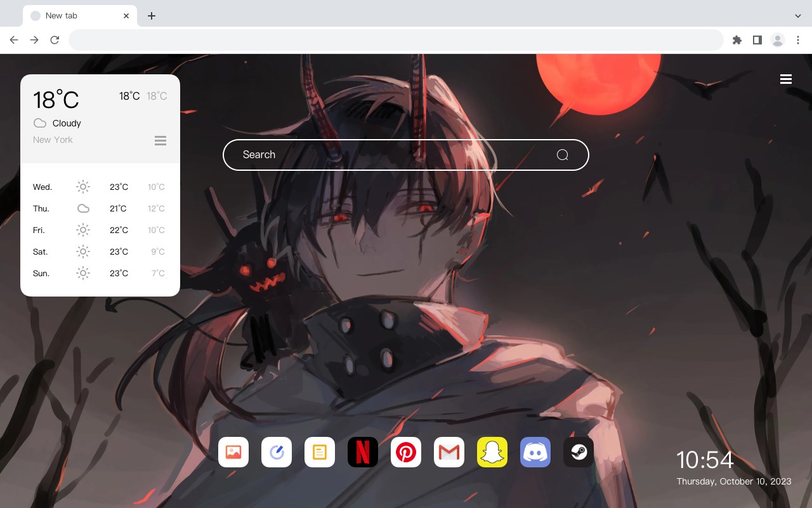Click the sunny icon for Sun.

(x=83, y=273)
